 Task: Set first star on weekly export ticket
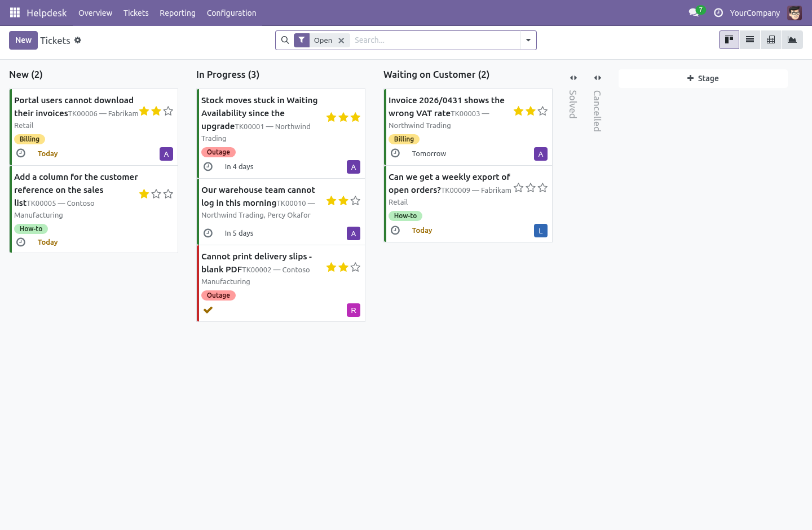(519, 188)
